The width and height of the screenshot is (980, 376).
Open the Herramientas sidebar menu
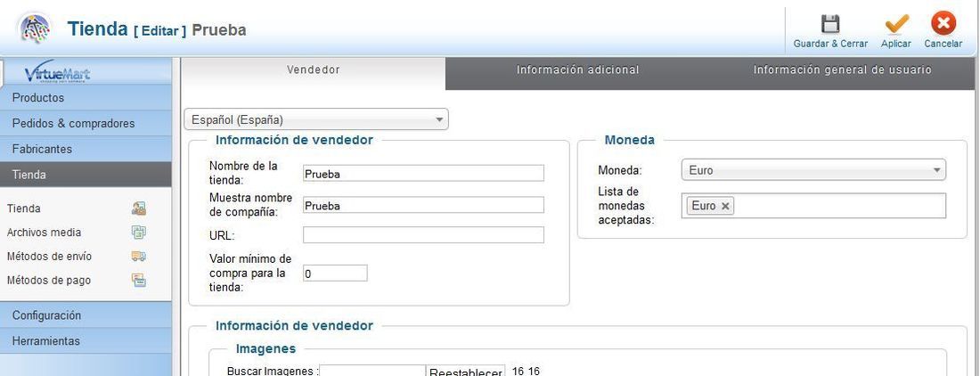pyautogui.click(x=86, y=341)
